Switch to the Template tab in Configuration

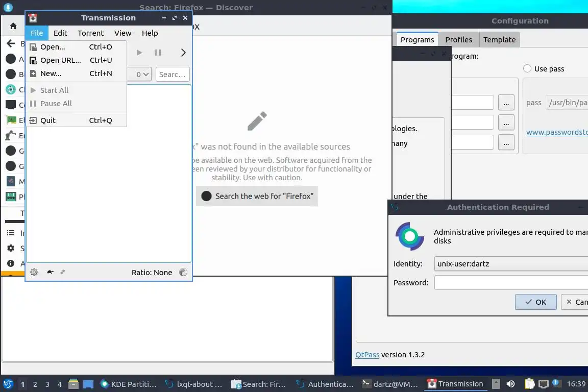(x=499, y=40)
